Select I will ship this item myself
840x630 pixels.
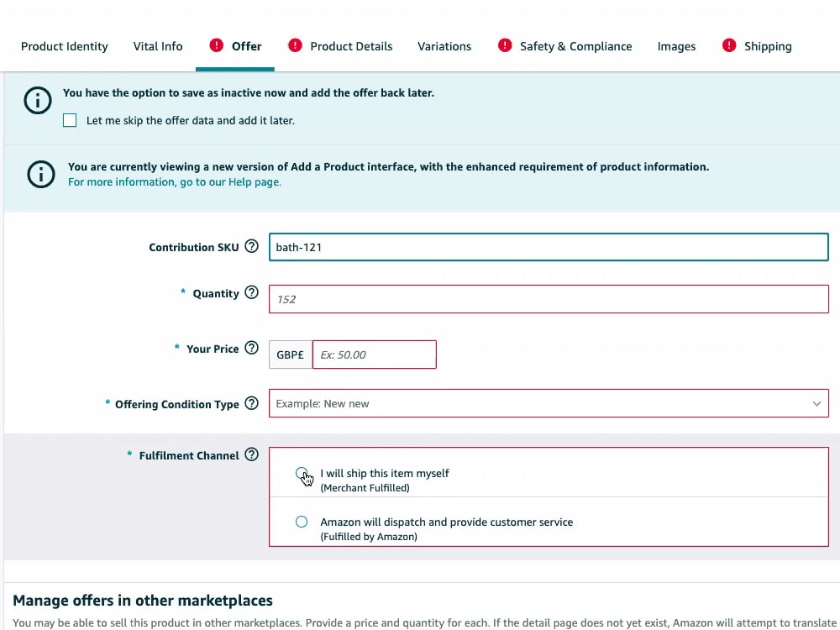[x=302, y=474]
